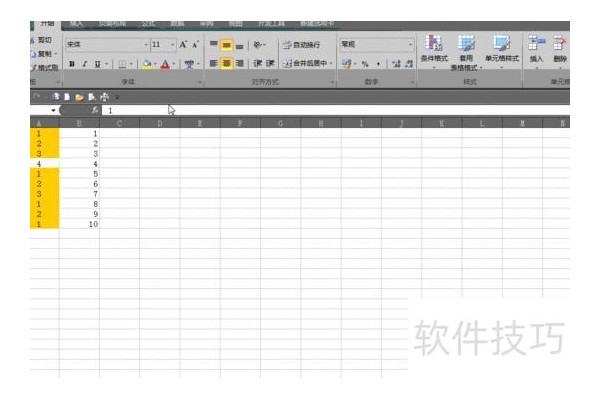600x400 pixels.
Task: Open the customize quick access toolbar arrow
Action: [x=117, y=97]
